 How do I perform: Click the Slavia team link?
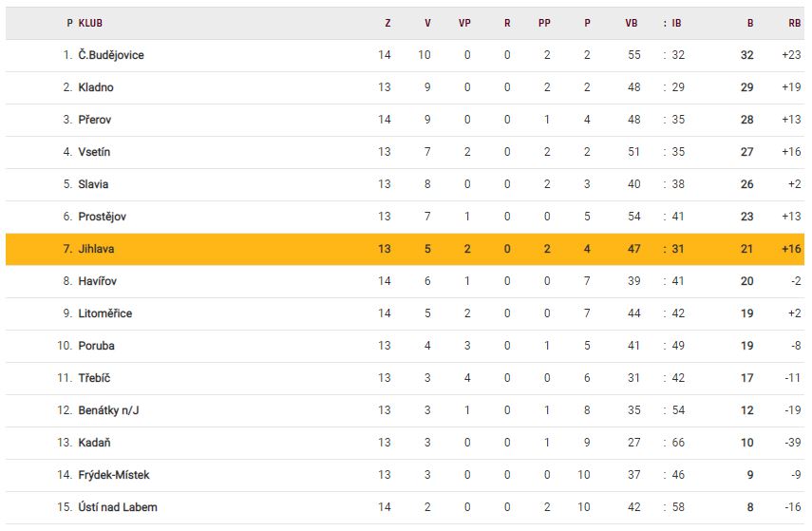(93, 184)
